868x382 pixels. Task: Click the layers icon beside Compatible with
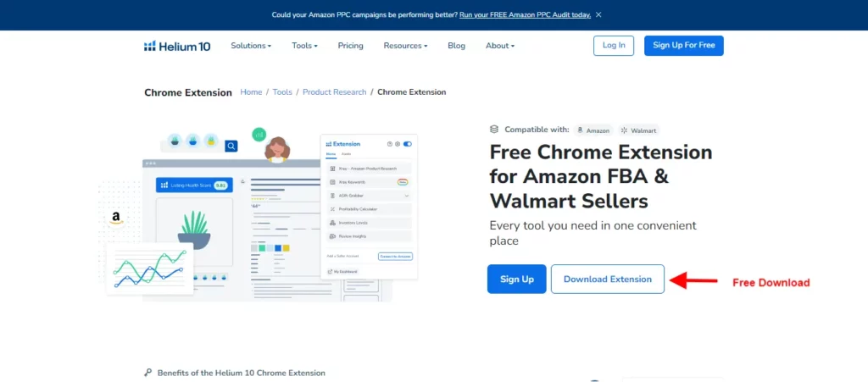[x=494, y=130]
